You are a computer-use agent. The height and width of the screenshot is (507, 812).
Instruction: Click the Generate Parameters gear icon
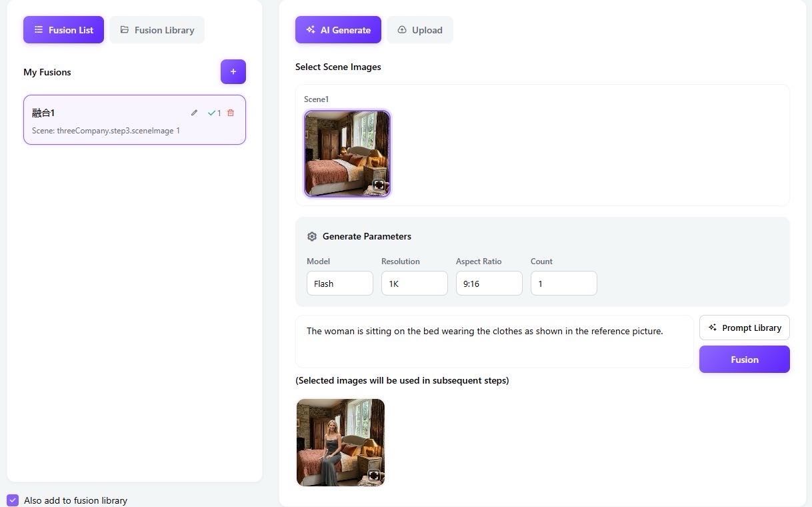click(x=312, y=237)
